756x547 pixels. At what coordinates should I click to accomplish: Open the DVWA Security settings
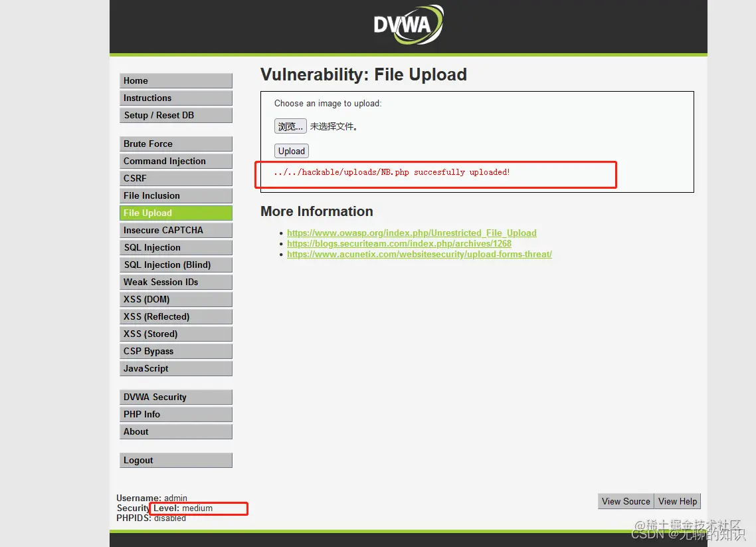coord(176,397)
